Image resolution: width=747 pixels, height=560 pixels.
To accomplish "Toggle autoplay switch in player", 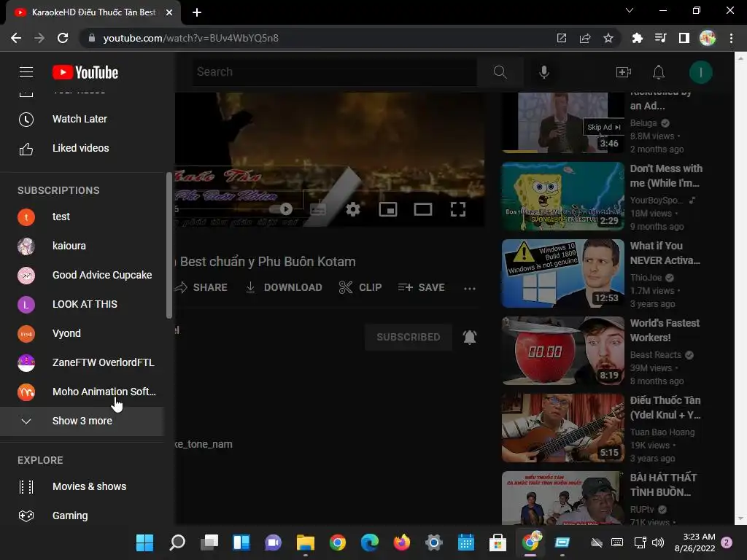I will [x=281, y=209].
